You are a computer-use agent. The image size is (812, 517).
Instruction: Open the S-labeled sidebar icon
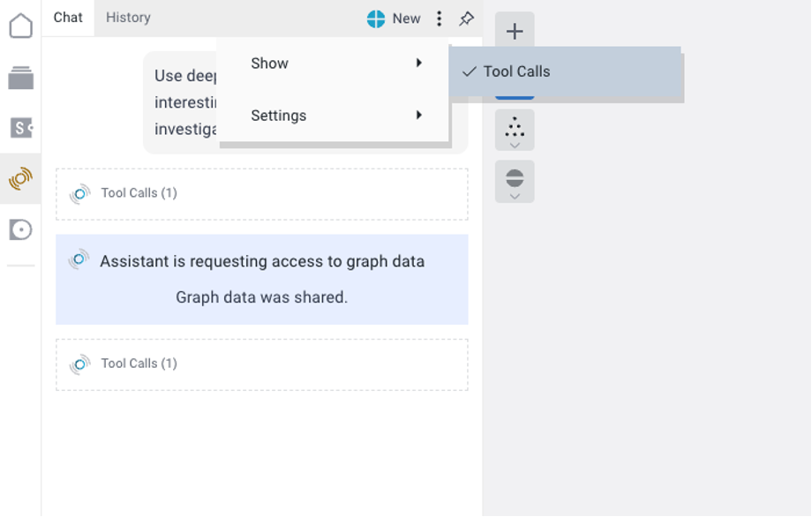pyautogui.click(x=20, y=128)
